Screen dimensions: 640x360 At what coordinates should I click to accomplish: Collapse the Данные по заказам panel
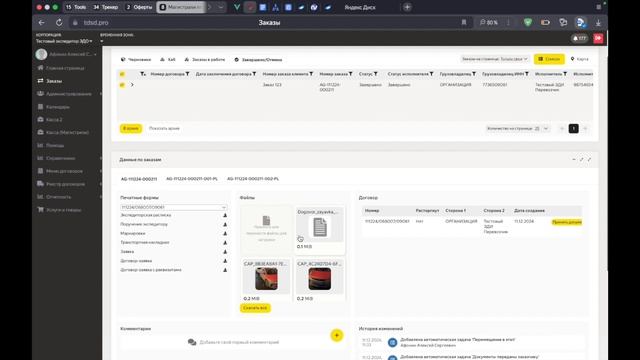pos(574,160)
